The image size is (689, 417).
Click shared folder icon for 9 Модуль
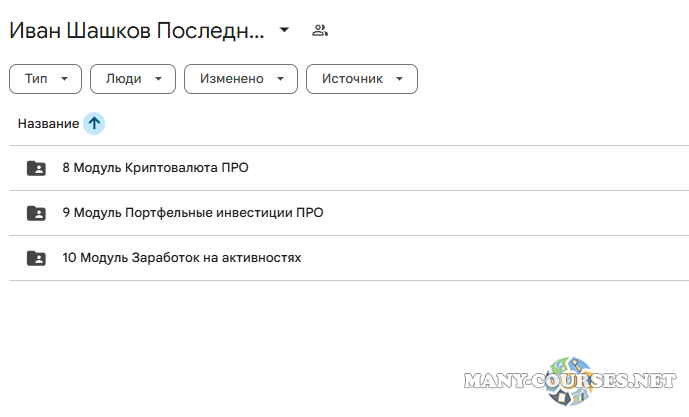click(x=36, y=213)
